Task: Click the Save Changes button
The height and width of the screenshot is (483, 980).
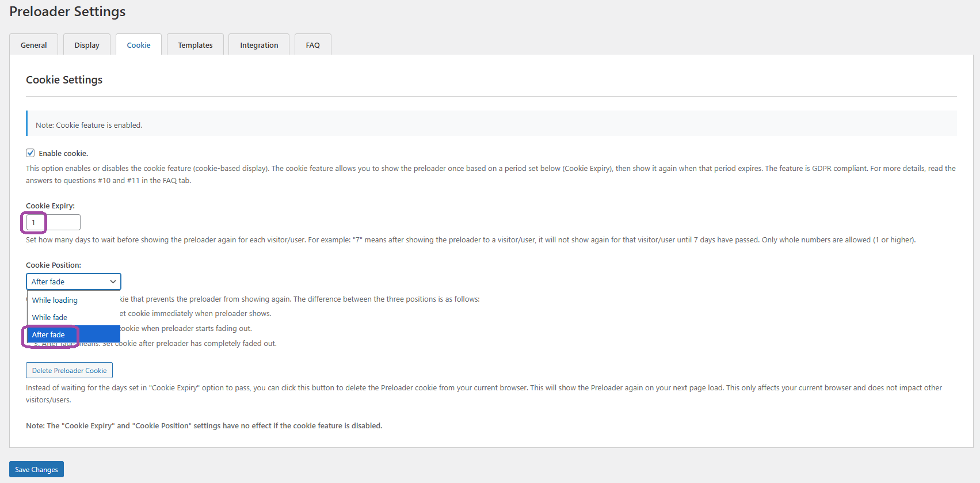Action: click(36, 469)
